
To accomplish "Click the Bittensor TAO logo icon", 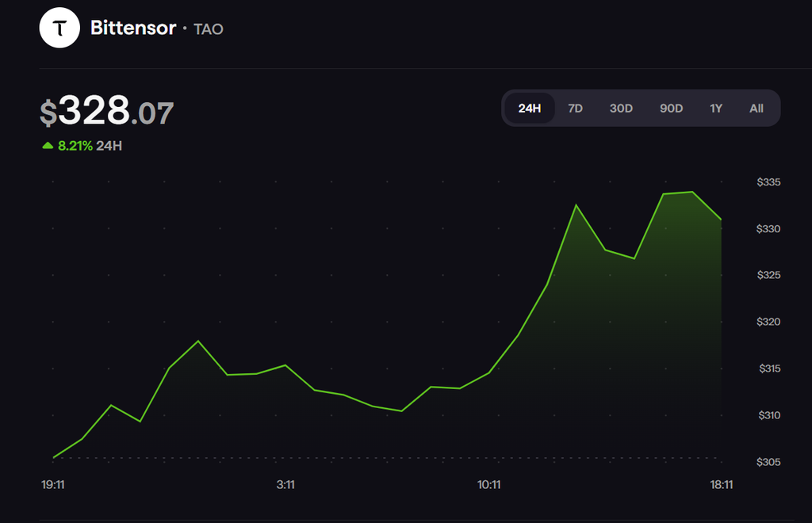I will pos(59,28).
